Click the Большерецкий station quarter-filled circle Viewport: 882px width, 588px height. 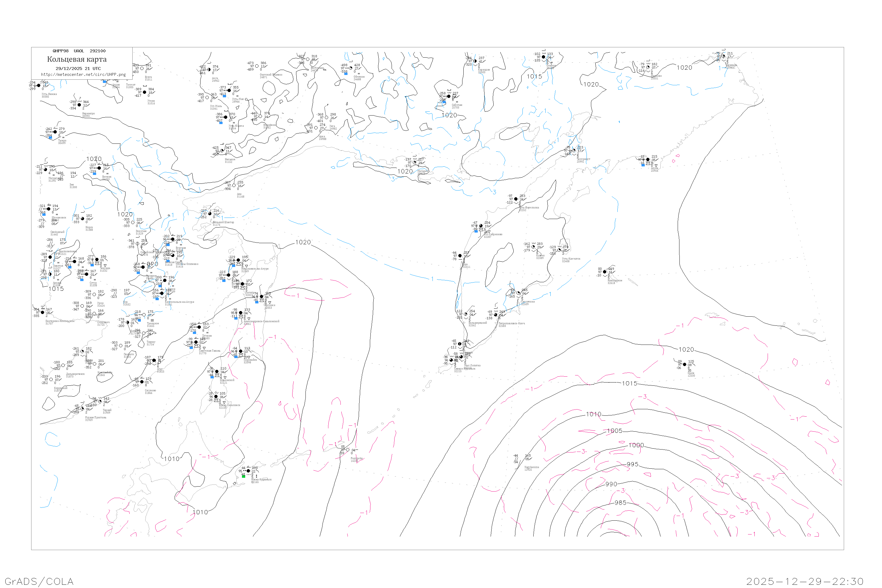[x=466, y=314]
